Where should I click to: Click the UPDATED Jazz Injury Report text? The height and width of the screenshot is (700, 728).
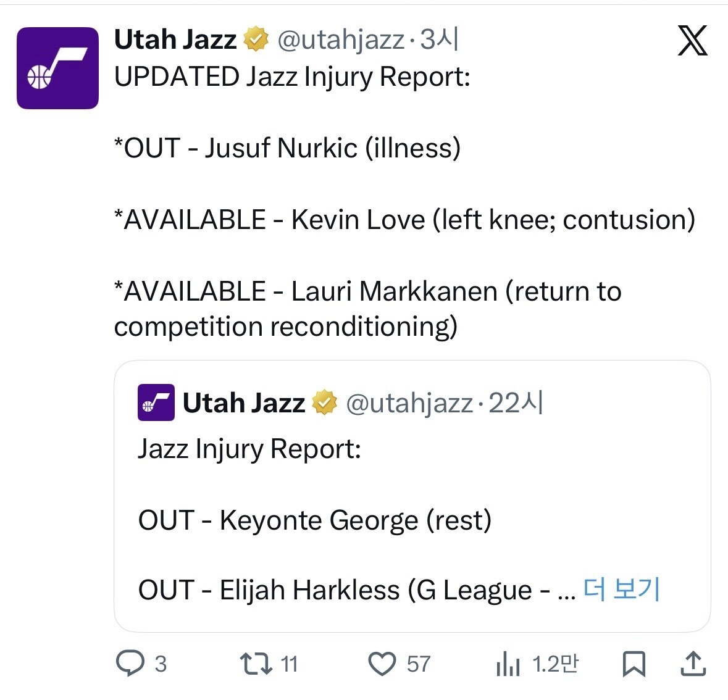point(292,77)
